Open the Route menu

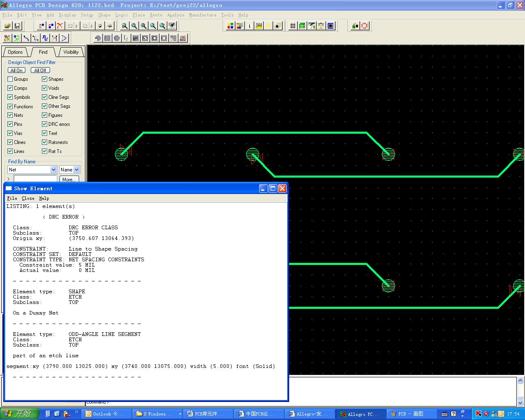click(156, 15)
